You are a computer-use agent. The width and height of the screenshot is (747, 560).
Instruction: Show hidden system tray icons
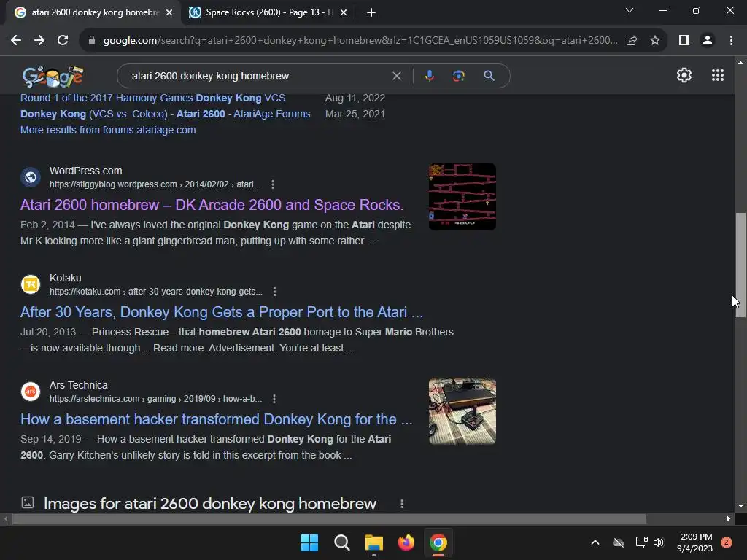595,542
